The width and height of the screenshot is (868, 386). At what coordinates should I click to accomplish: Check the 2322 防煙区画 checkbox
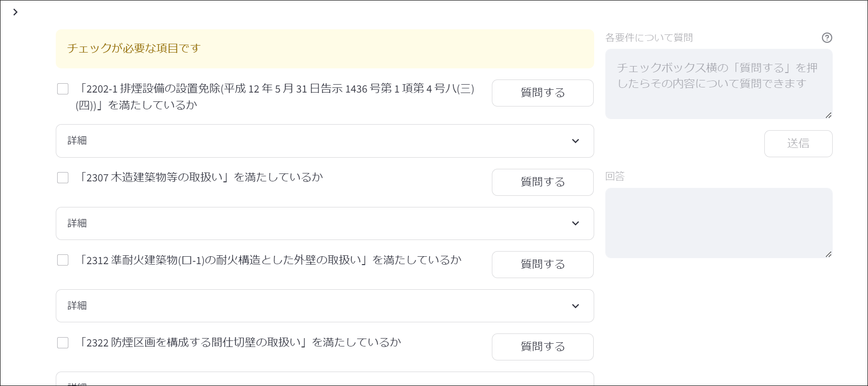pos(63,343)
